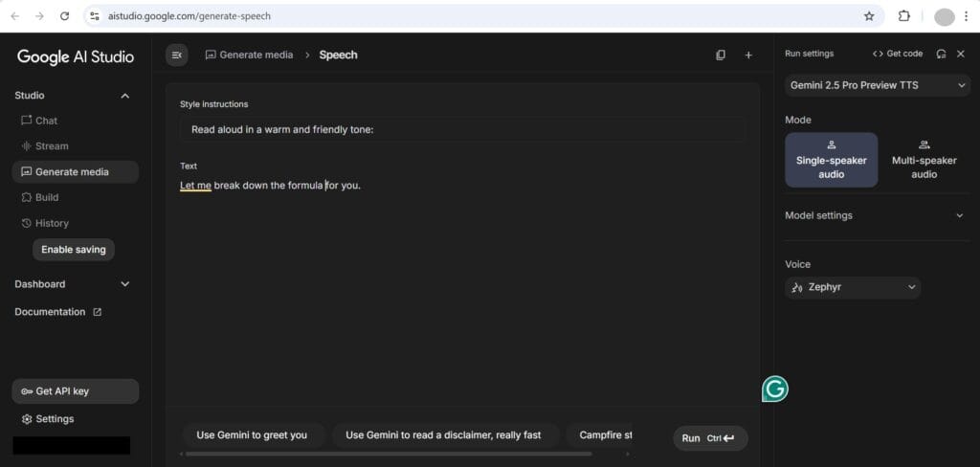
Task: Switch to Multi-speaker audio mode
Action: 924,160
